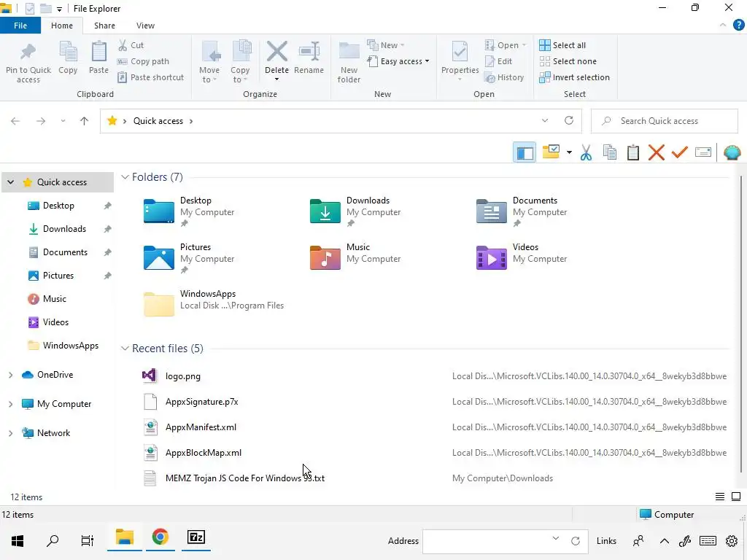Open recent locations dropdown arrow
The height and width of the screenshot is (560, 747).
point(63,121)
